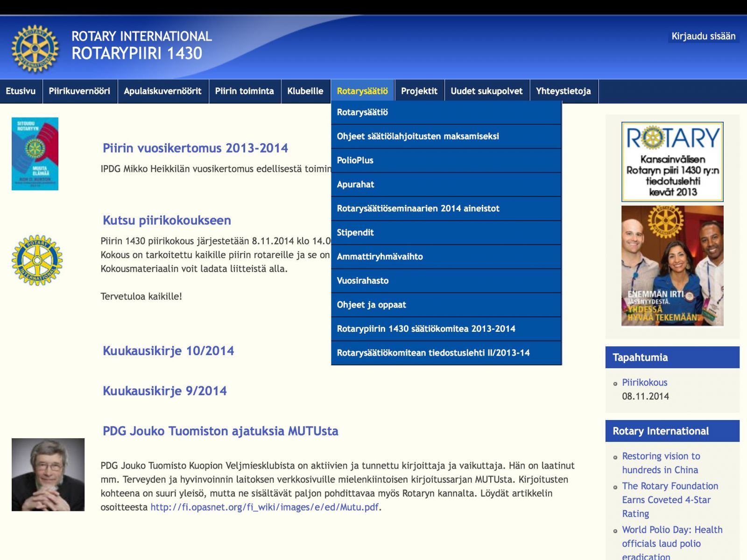Click Kirjaudu sisään login link
Screen dimensions: 747x560
[703, 36]
